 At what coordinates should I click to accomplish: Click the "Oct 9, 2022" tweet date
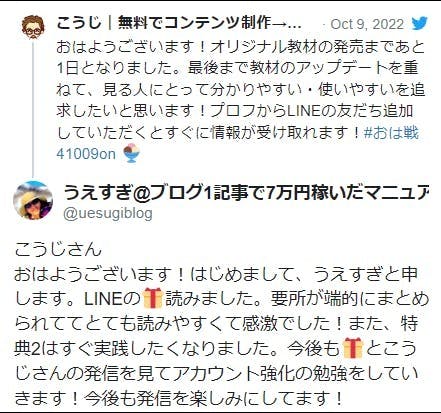click(x=367, y=24)
